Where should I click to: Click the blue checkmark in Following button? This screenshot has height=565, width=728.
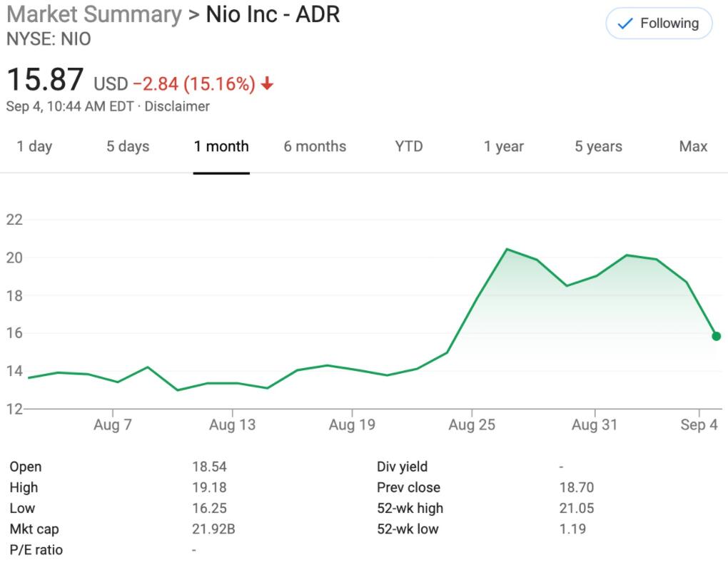pyautogui.click(x=624, y=23)
